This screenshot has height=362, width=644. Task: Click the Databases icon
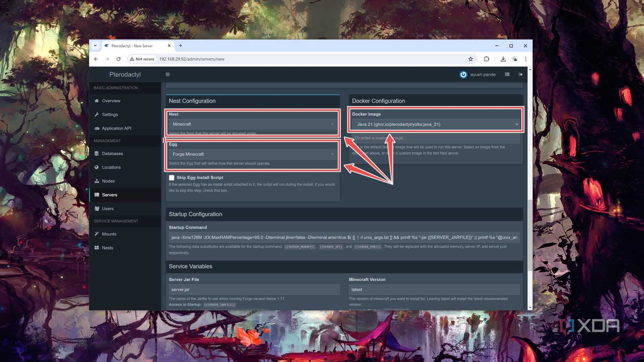pyautogui.click(x=97, y=153)
